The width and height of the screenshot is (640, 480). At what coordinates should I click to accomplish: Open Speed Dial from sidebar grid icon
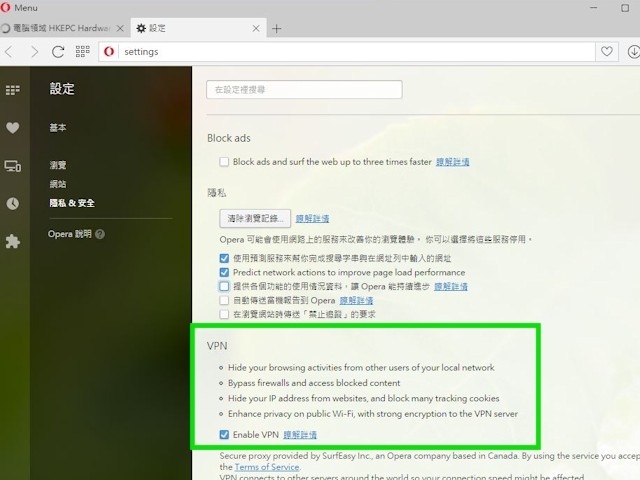[13, 90]
